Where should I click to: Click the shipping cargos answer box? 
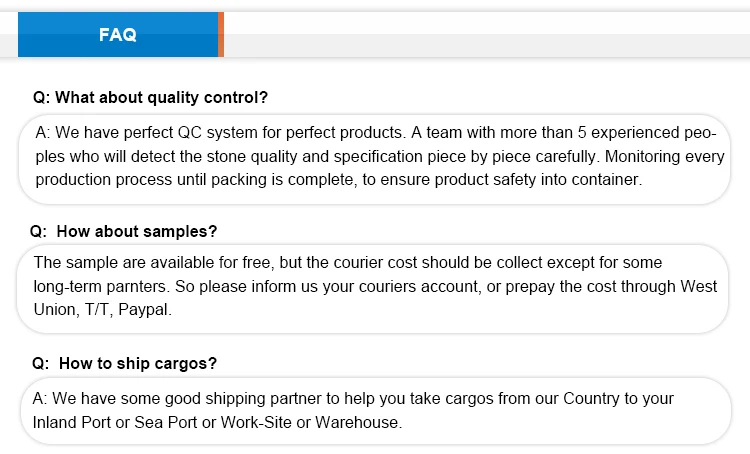[375, 410]
